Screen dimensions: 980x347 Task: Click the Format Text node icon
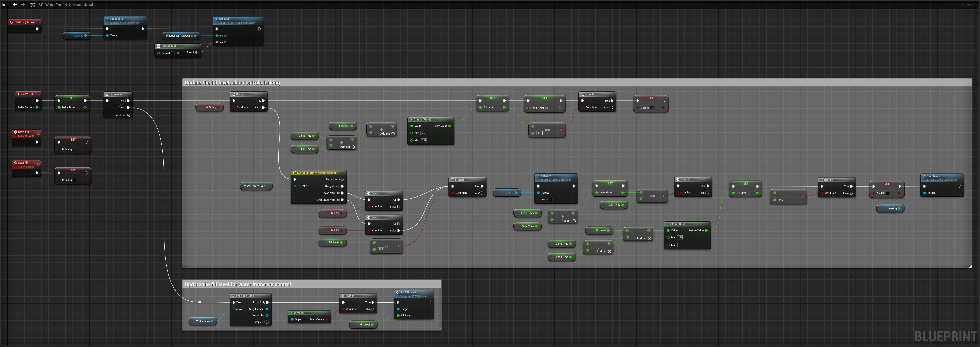pos(158,46)
